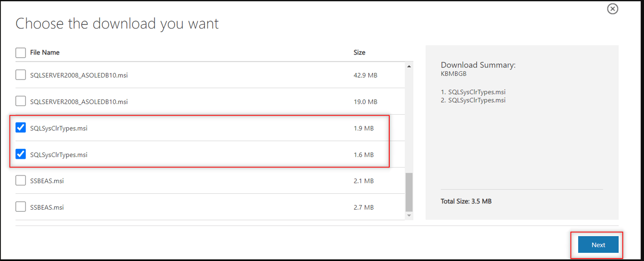
Task: Close the download dialog with the X icon
Action: (x=612, y=9)
